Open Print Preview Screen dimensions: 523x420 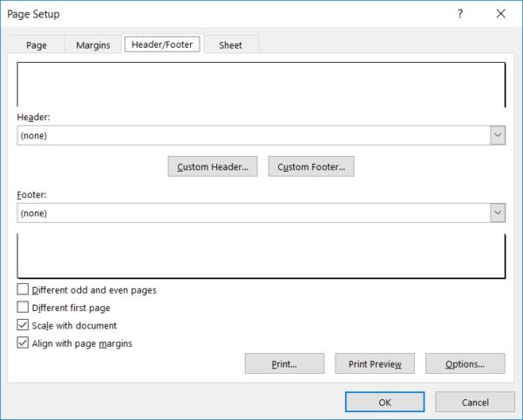point(374,364)
